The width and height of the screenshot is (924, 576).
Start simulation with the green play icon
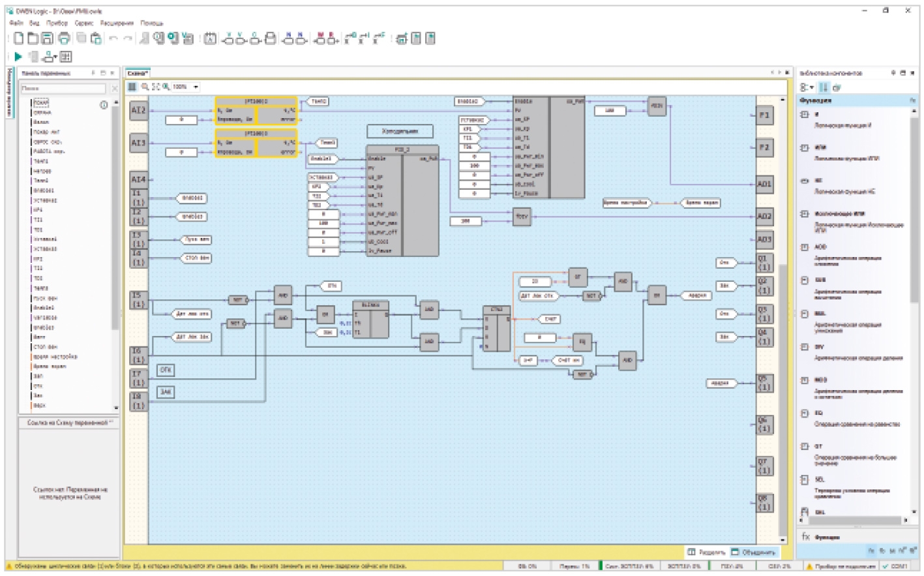18,57
